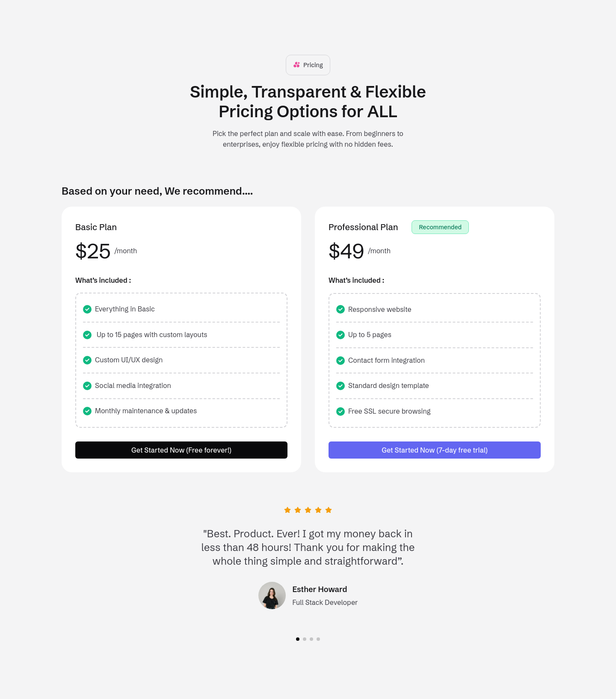Click Get Started Now (Free forever!)
The image size is (616, 699).
click(x=181, y=450)
